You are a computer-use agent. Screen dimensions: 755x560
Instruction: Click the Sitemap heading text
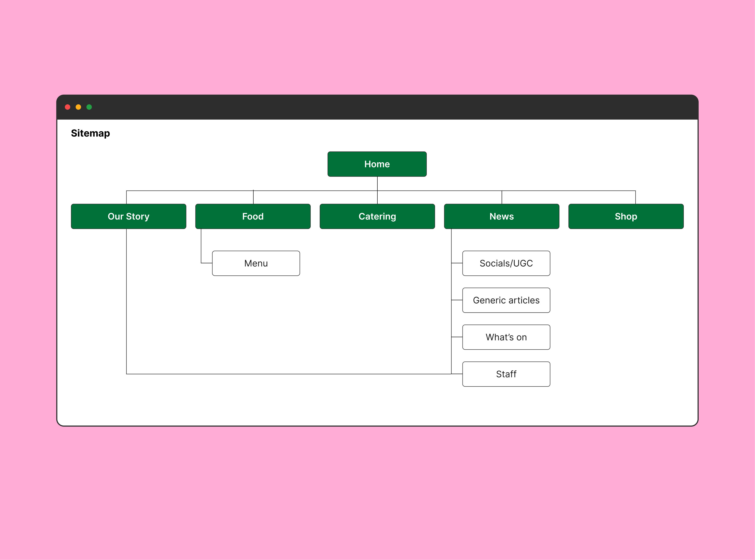click(x=90, y=133)
